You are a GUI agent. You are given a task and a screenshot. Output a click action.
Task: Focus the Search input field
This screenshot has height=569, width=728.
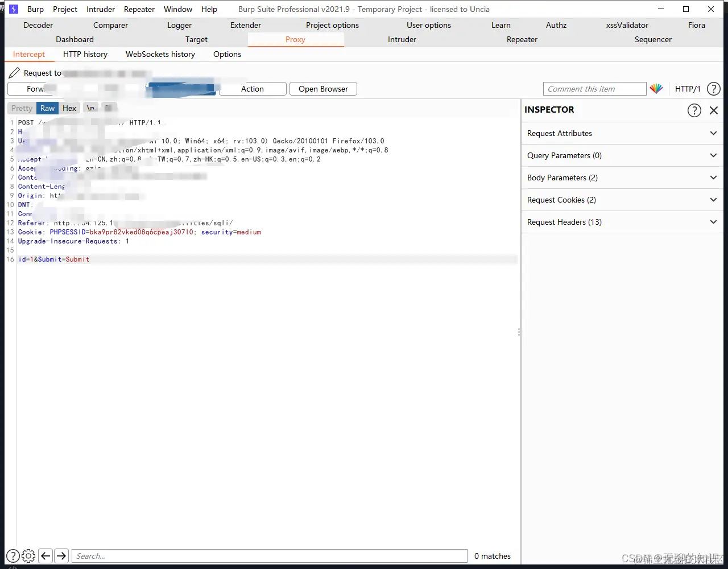270,556
